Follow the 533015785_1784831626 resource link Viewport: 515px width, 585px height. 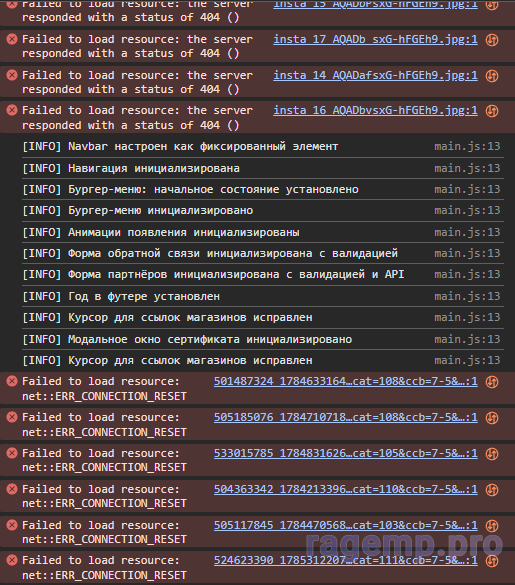346,454
